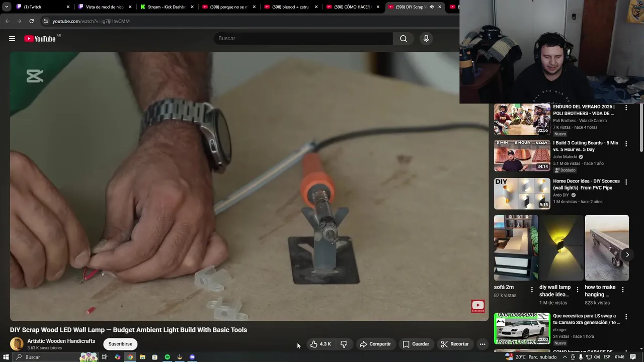Open options for sofá 2m short
This screenshot has height=362, width=644.
click(532, 290)
